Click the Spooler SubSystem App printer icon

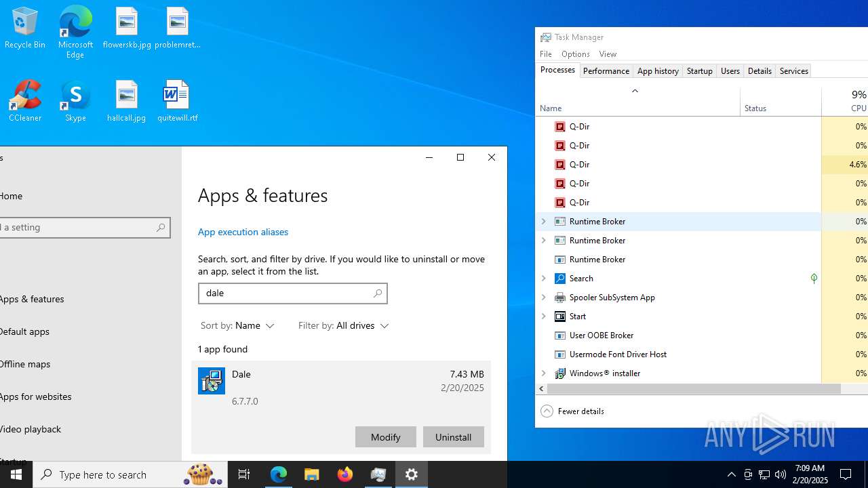point(560,297)
